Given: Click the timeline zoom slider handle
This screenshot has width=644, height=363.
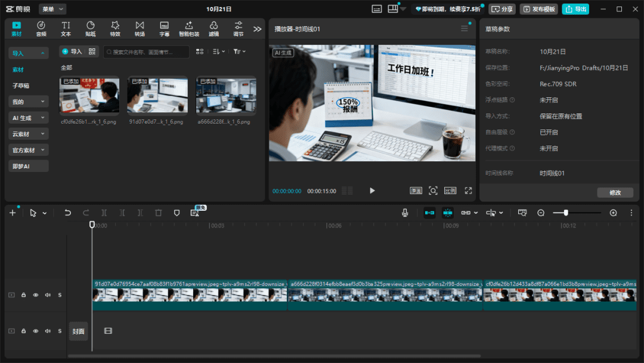Looking at the screenshot, I should (x=566, y=213).
